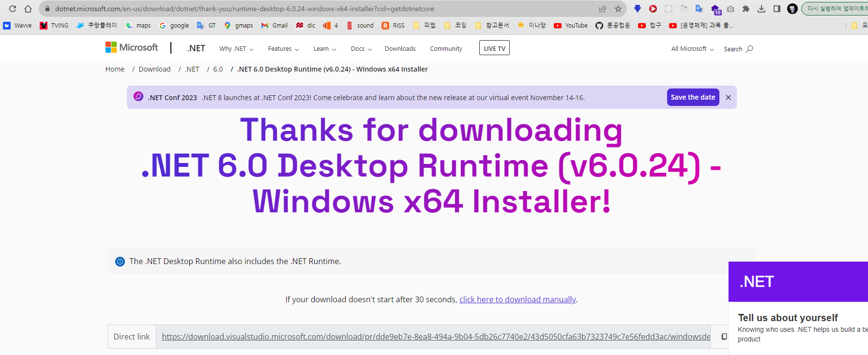
Task: Open the Chrome profile avatar
Action: 792,9
